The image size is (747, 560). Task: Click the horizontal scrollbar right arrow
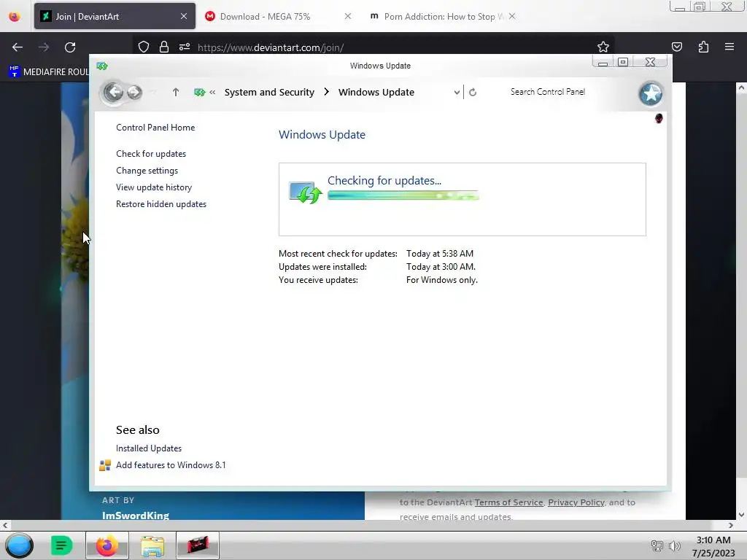click(731, 525)
